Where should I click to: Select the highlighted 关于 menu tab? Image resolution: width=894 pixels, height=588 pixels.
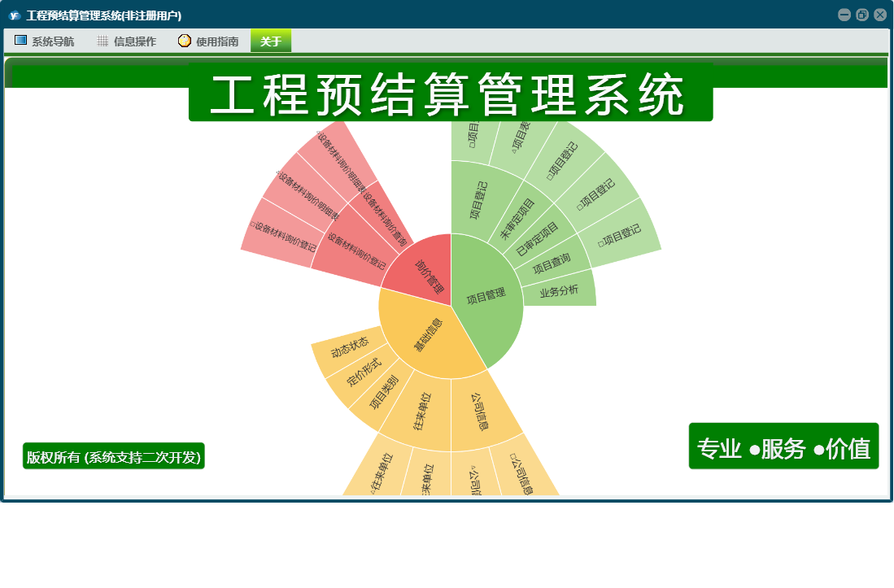(x=271, y=41)
